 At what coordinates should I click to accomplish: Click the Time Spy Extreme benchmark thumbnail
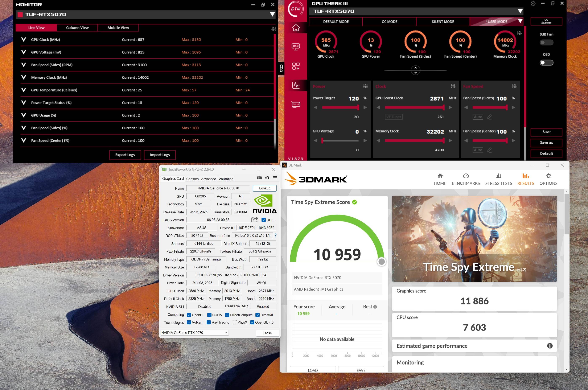point(474,239)
